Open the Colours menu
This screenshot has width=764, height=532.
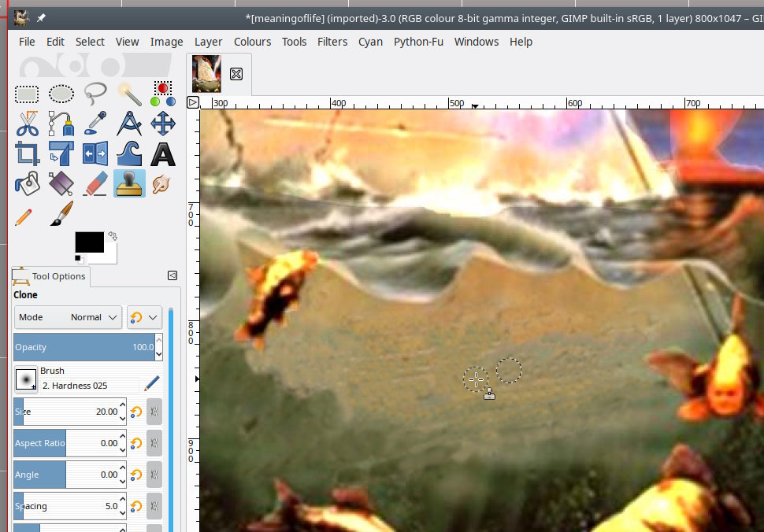click(x=252, y=42)
